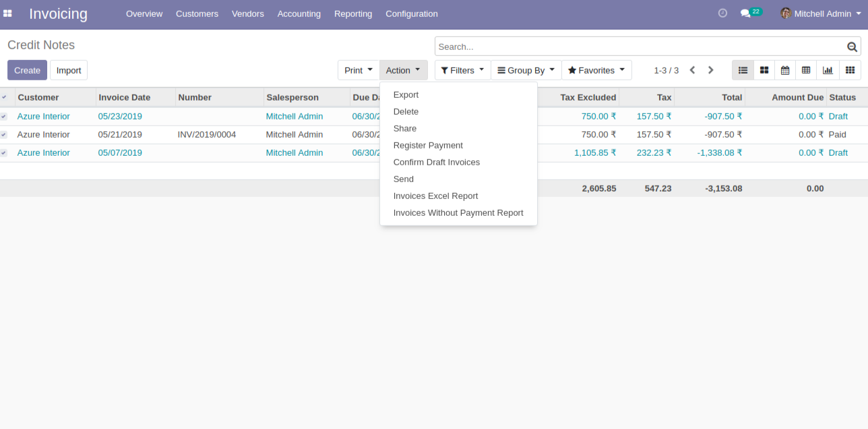The image size is (868, 429).
Task: Open the Customers menu
Action: 197,13
